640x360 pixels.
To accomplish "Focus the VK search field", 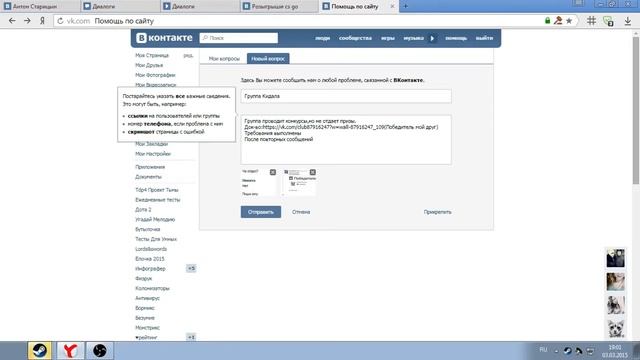I will [239, 38].
